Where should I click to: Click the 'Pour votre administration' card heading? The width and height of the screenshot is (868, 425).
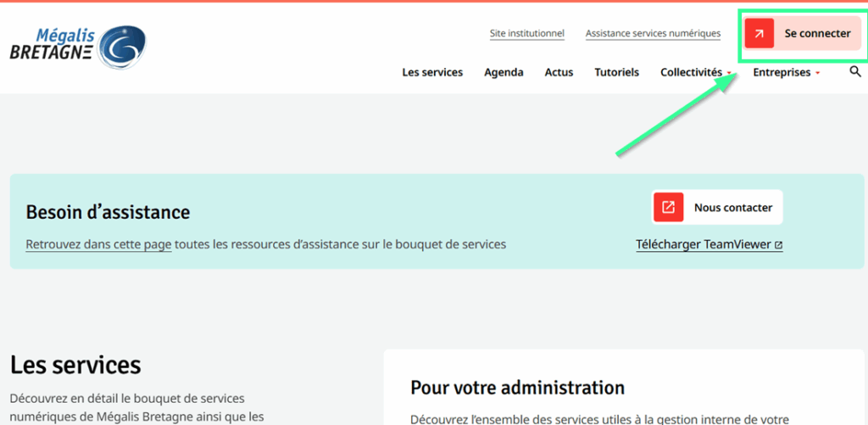point(517,388)
